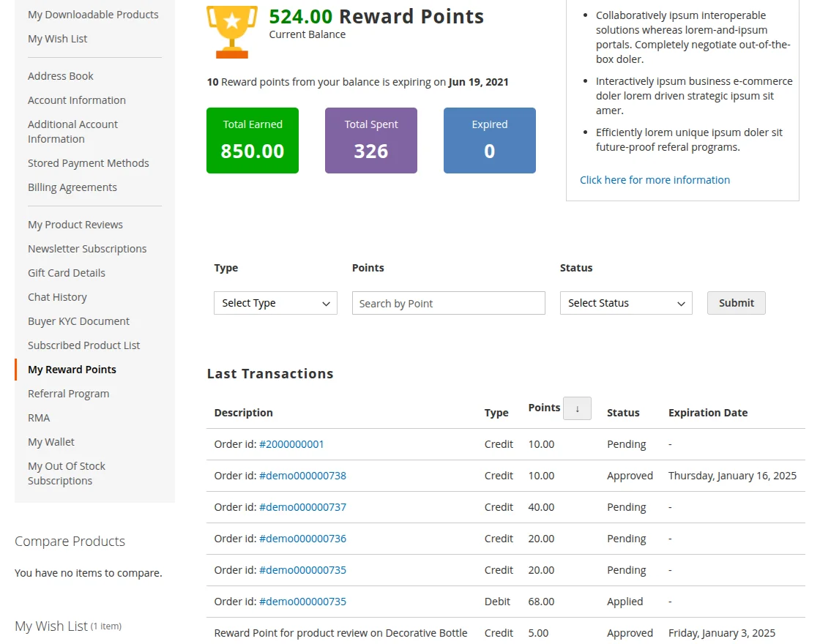Open Buyer KYC Document

pyautogui.click(x=78, y=321)
